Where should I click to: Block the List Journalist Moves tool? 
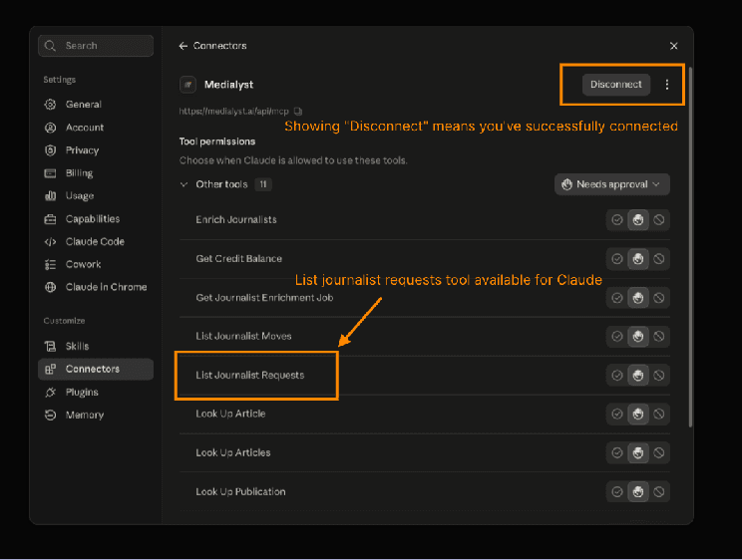pos(658,336)
